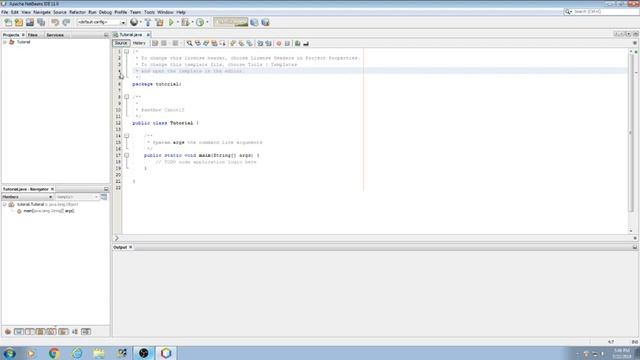Click the Shift Line Left icon

(260, 43)
